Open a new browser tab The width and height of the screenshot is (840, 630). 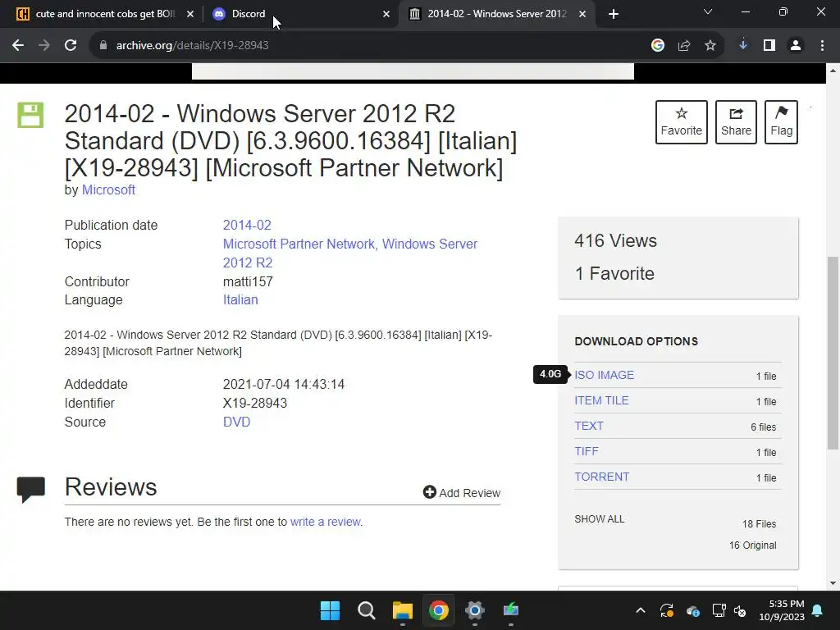click(x=614, y=14)
